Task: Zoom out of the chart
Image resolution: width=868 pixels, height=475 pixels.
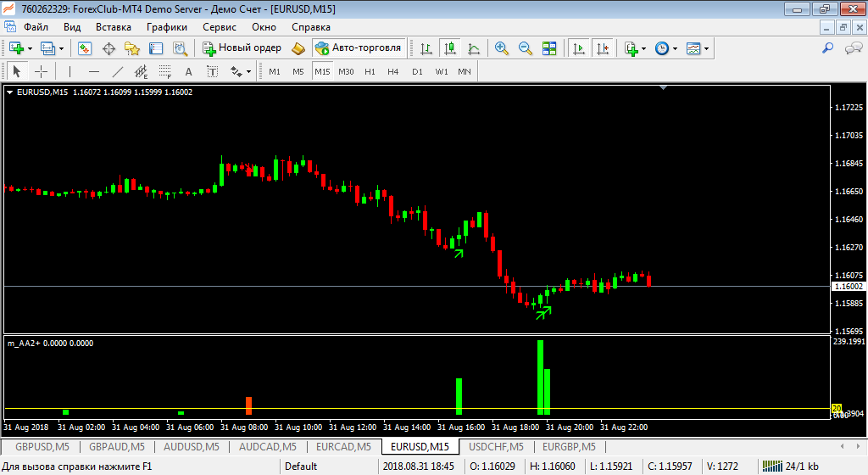Action: (x=526, y=48)
